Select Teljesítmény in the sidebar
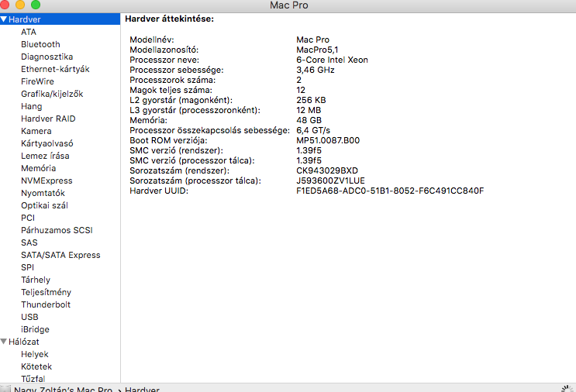 pos(47,292)
